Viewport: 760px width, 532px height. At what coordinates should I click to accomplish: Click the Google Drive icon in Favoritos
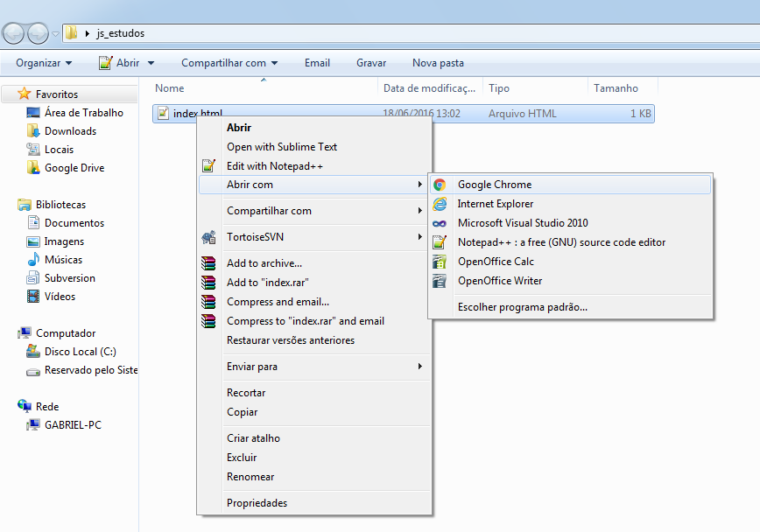[x=33, y=168]
